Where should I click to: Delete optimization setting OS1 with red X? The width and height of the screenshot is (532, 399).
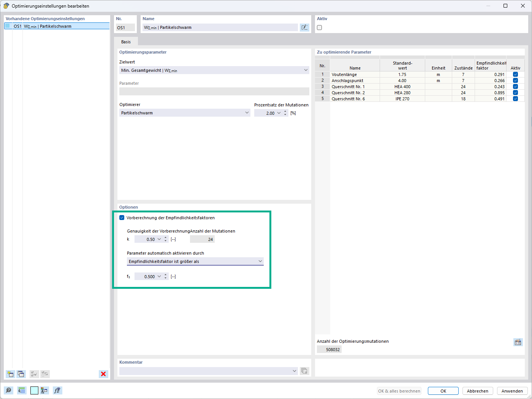tap(103, 374)
